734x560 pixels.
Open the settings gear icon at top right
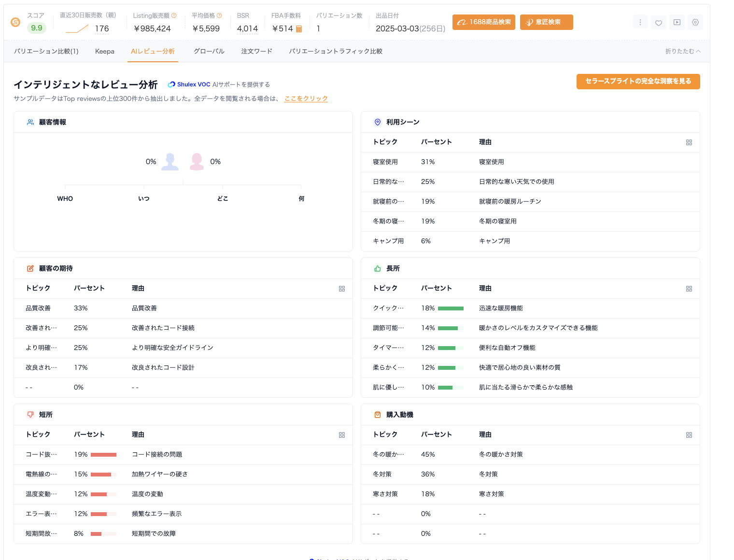695,22
